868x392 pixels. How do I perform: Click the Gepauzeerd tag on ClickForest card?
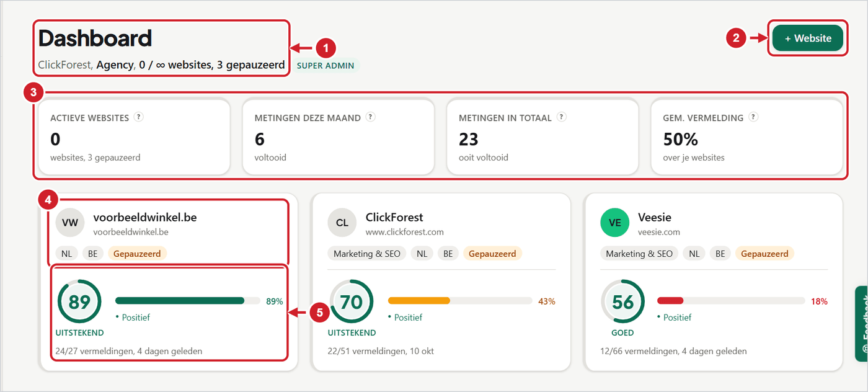coord(492,253)
